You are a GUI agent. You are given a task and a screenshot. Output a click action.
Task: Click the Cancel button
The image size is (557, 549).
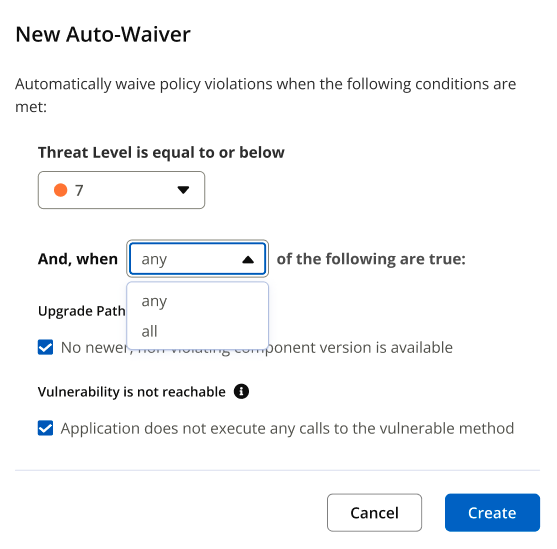tap(374, 512)
